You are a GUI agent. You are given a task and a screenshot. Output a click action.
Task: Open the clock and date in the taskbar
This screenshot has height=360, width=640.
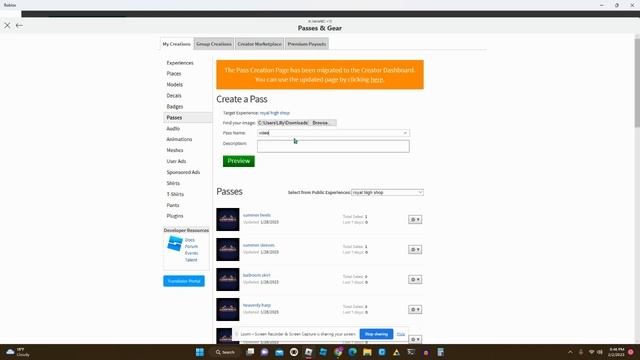tap(616, 352)
